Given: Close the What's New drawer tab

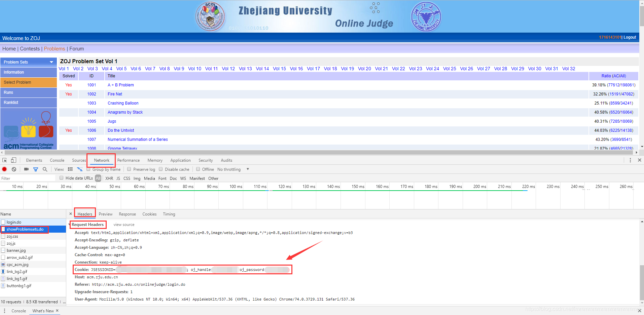Looking at the screenshot, I should 57,311.
